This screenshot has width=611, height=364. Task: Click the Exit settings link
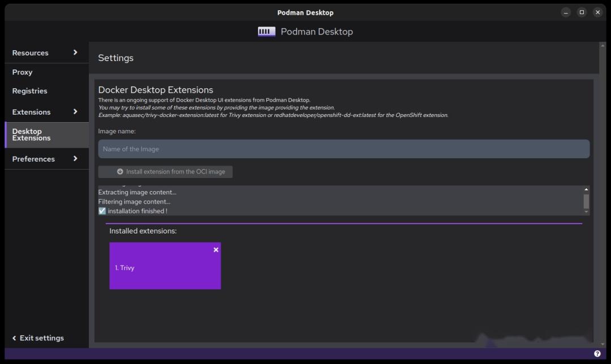coord(42,337)
